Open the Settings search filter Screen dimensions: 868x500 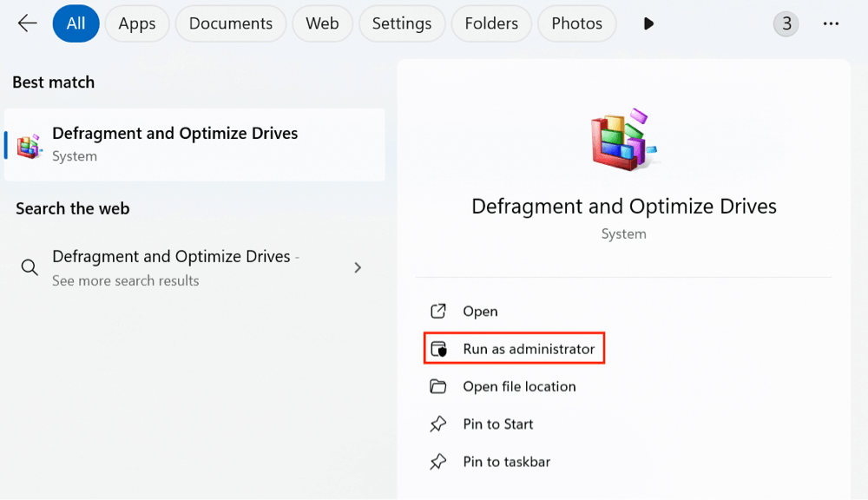pos(402,23)
